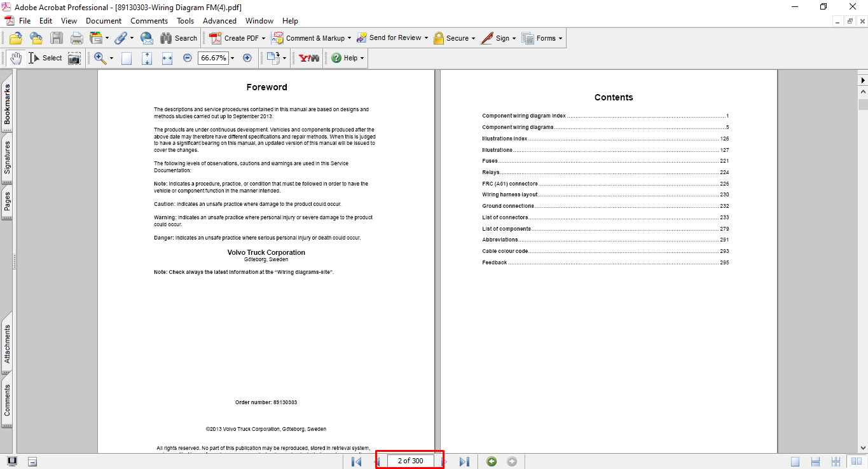868x469 pixels.
Task: Select the Hand tool
Action: 15,58
